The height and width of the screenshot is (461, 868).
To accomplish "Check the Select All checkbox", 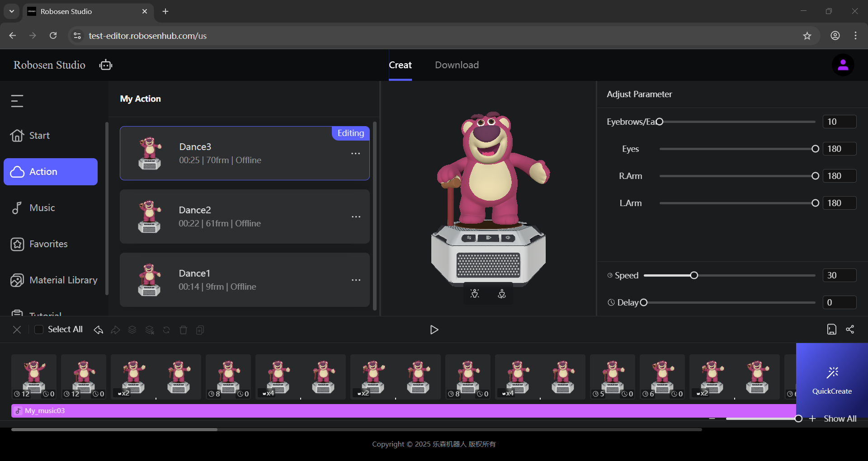I will pyautogui.click(x=39, y=329).
